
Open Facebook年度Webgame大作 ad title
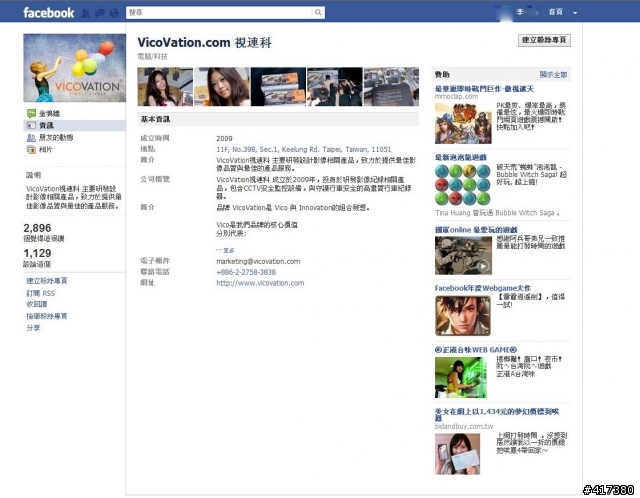pos(483,288)
